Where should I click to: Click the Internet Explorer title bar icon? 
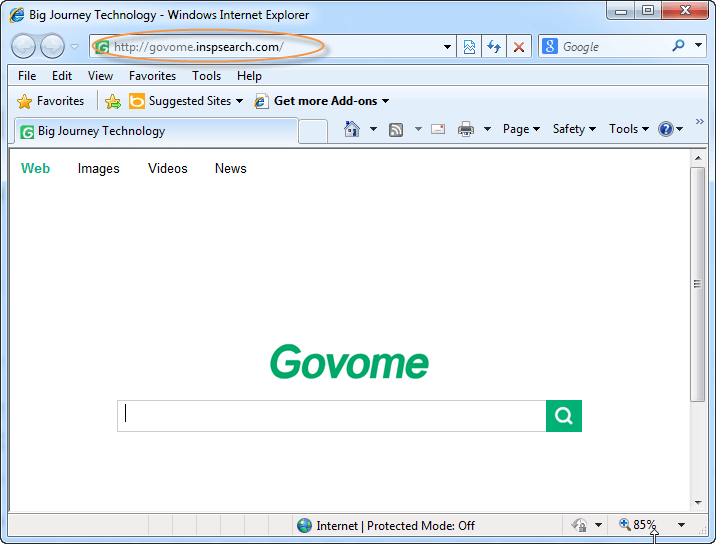(x=17, y=15)
